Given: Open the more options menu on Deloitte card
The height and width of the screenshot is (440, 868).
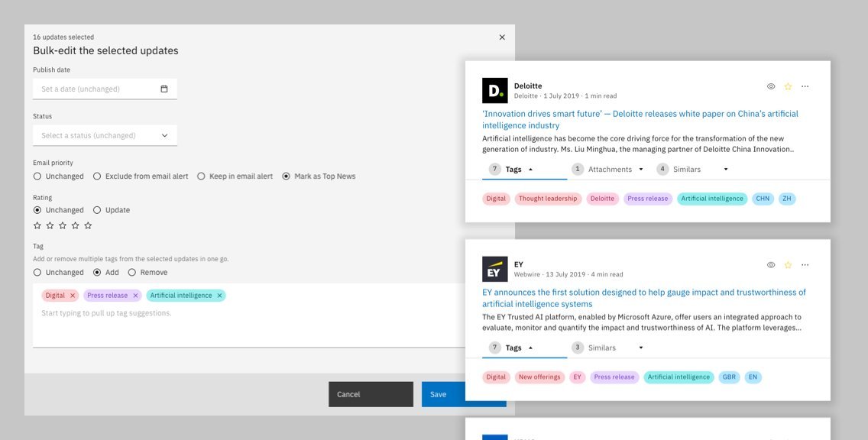Looking at the screenshot, I should point(805,86).
